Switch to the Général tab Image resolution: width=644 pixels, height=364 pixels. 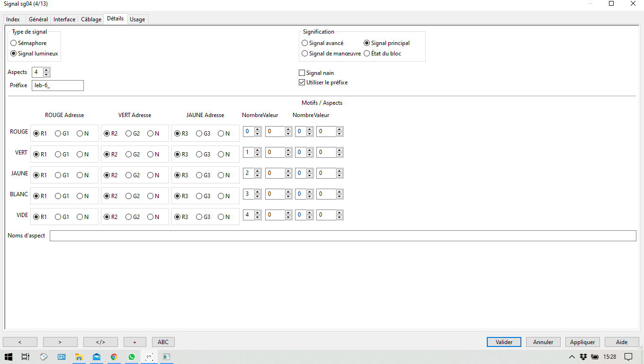coord(38,19)
